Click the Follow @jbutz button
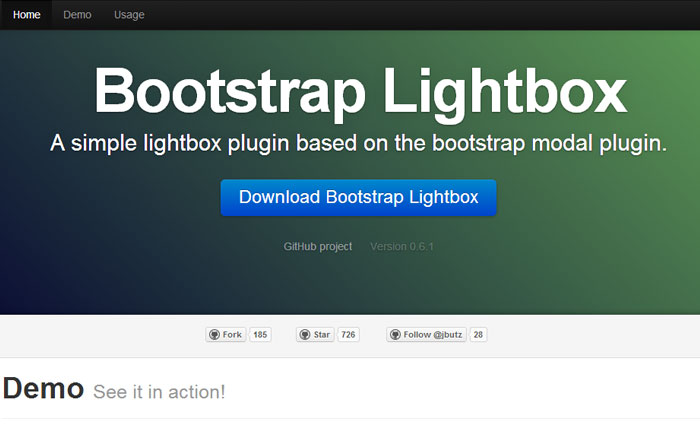This screenshot has height=430, width=700. tap(426, 334)
